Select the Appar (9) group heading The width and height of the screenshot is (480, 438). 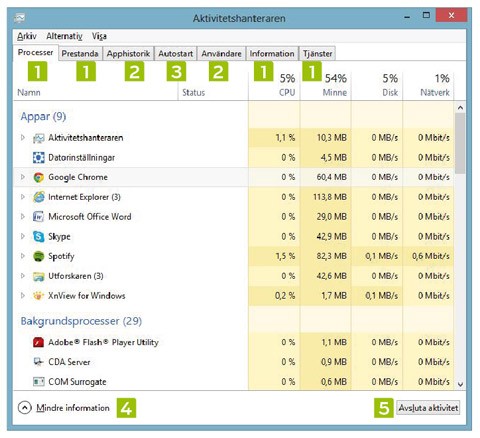43,117
